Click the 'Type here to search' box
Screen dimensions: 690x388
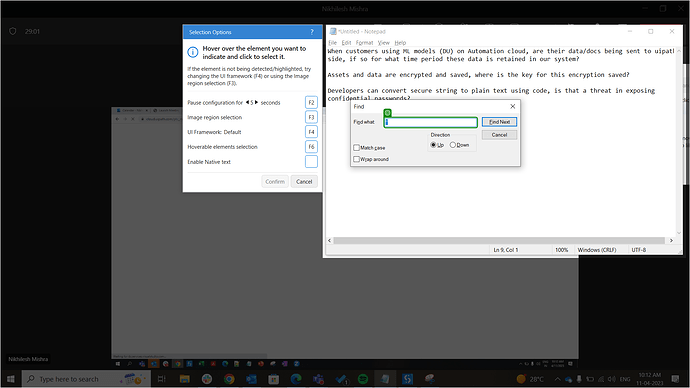(86, 379)
